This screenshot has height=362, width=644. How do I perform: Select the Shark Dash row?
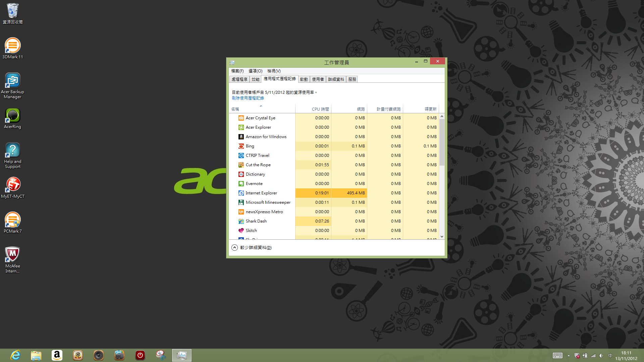334,221
